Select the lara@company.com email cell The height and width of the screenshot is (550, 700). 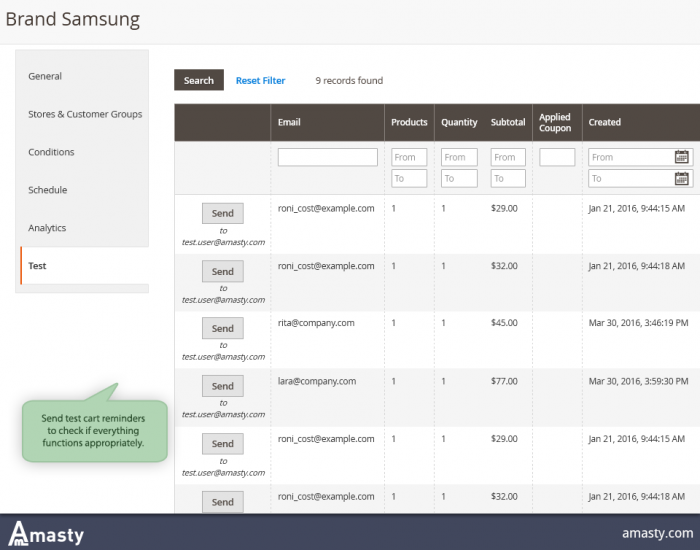(x=317, y=381)
